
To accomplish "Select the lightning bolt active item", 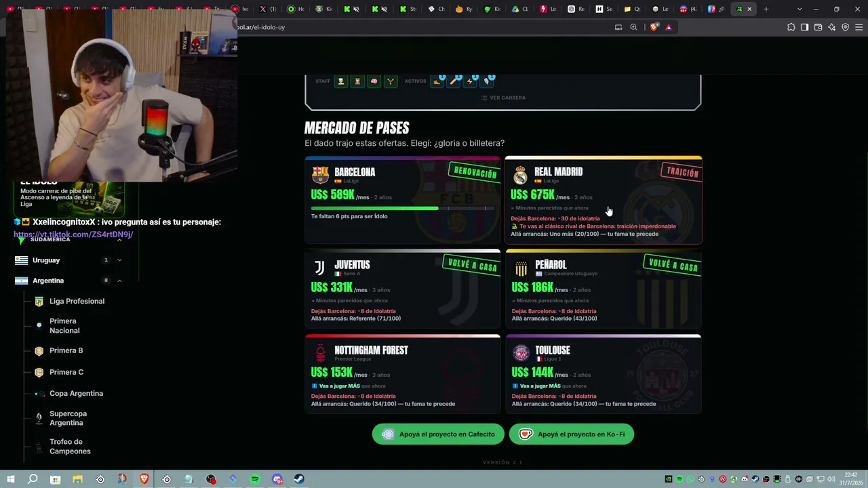I will point(470,81).
